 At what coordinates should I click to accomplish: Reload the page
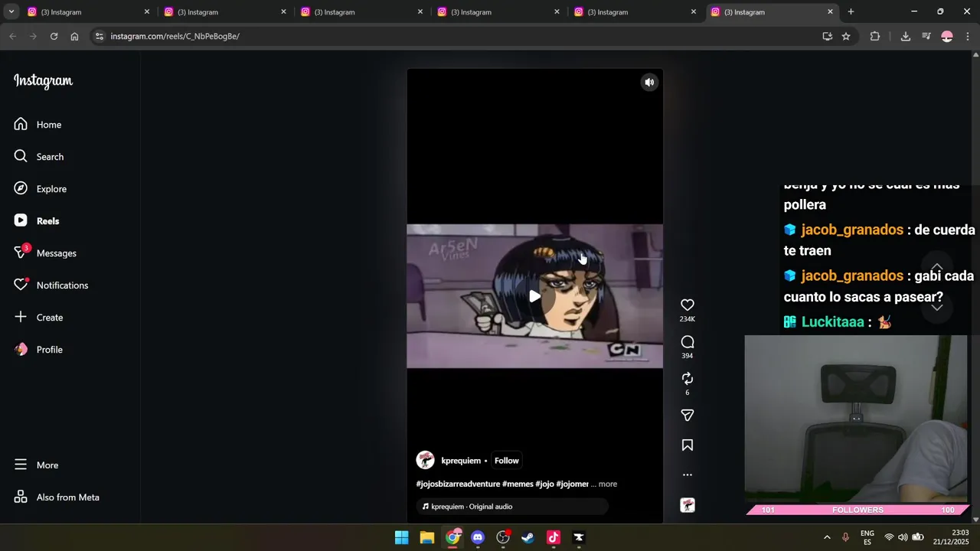click(x=54, y=37)
